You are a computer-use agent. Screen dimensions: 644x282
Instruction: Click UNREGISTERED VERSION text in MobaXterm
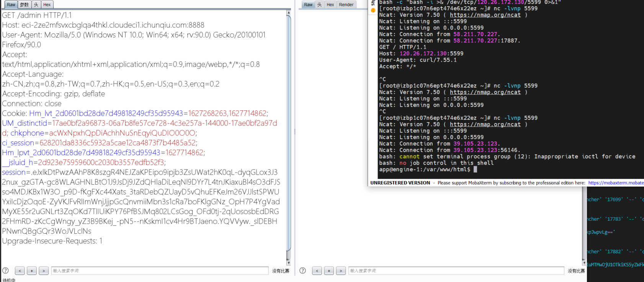(400, 183)
